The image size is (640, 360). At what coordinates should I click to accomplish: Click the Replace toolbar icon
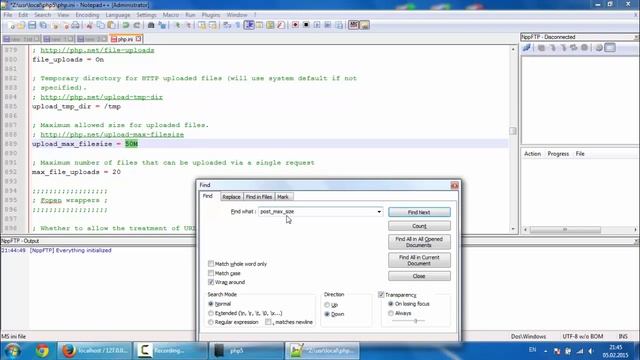162,25
